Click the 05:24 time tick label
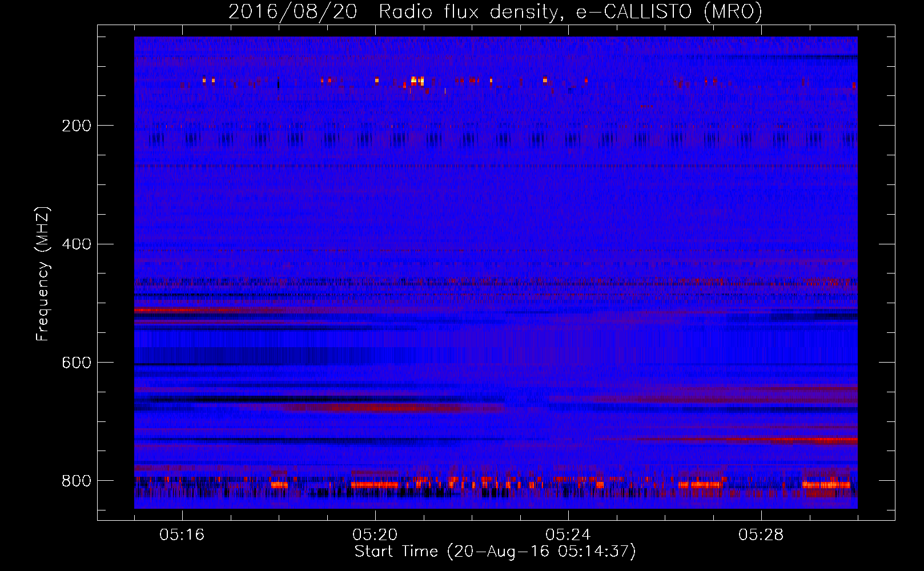 pyautogui.click(x=568, y=535)
